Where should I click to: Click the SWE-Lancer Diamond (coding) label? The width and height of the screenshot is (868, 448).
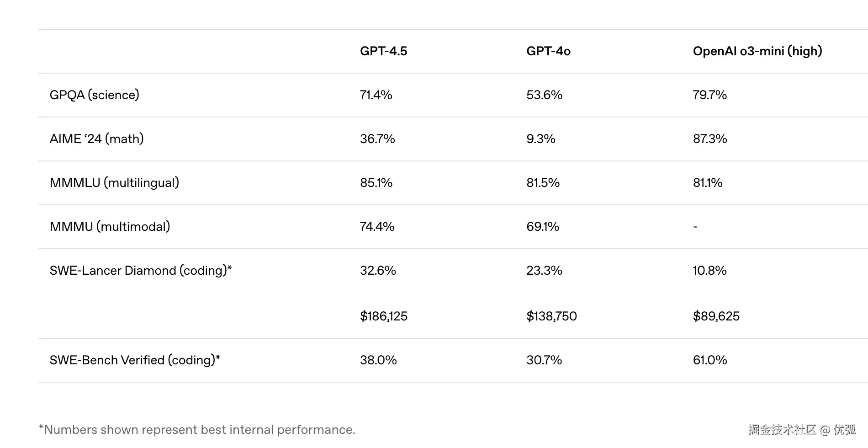140,270
